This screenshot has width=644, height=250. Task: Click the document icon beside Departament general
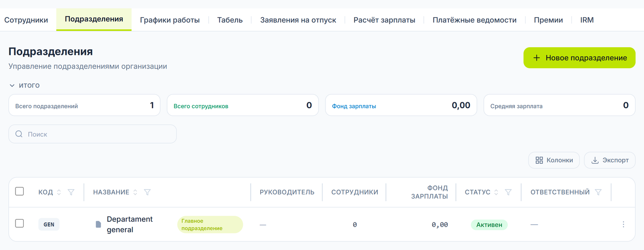click(98, 224)
